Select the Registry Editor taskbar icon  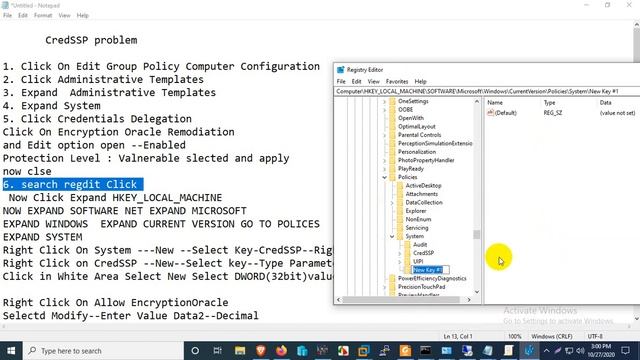[x=529, y=351]
